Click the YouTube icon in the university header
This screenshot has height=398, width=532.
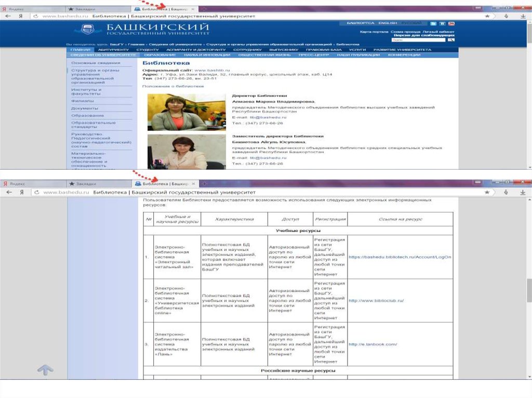pos(451,23)
